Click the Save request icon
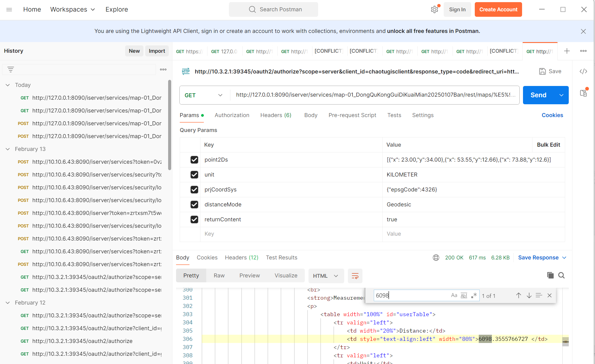 pos(543,71)
